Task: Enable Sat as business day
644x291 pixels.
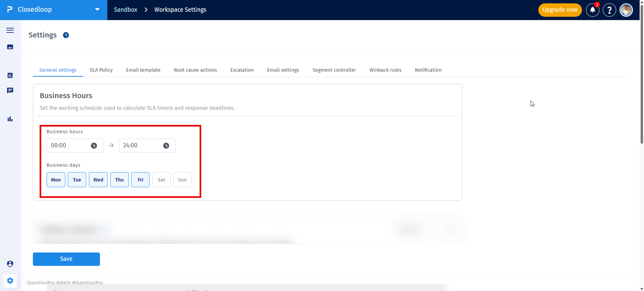Action: click(x=161, y=180)
